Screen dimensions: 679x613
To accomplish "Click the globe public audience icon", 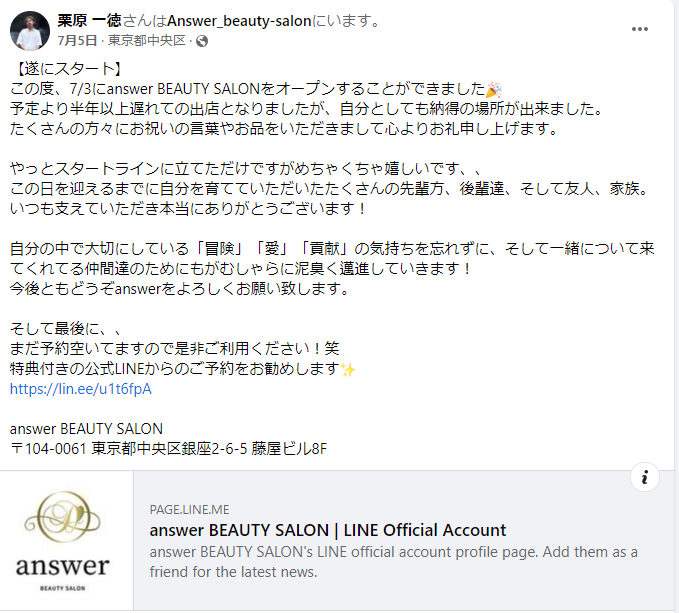I will pos(202,41).
